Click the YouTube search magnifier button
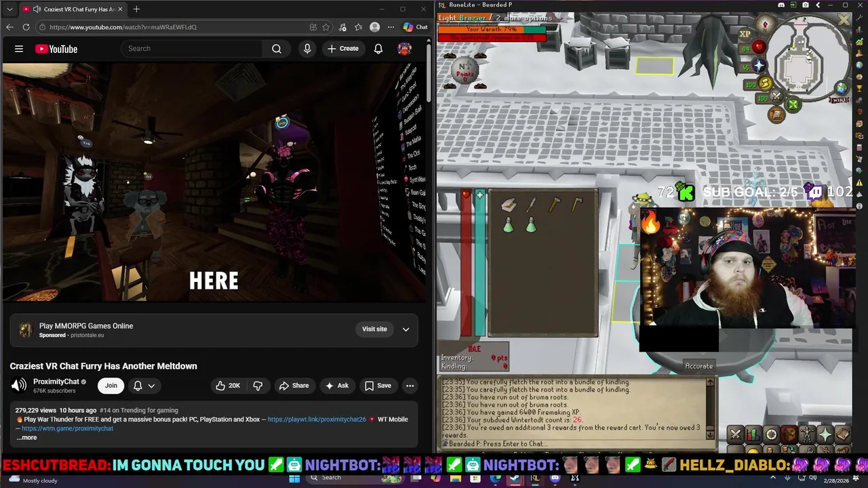Viewport: 868px width, 488px height. click(x=277, y=49)
